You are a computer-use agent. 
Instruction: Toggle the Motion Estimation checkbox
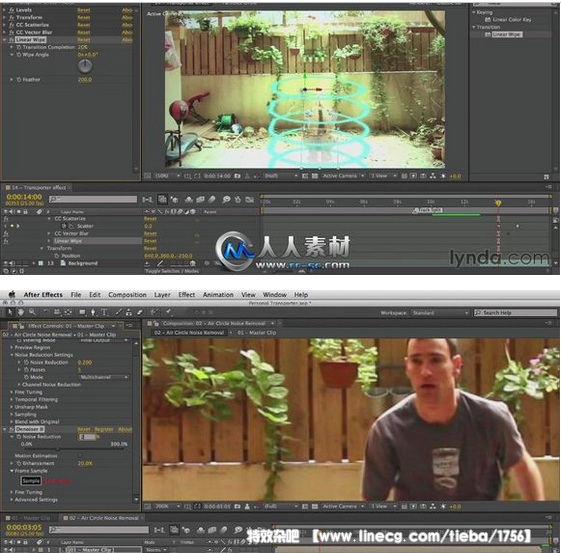tap(80, 456)
